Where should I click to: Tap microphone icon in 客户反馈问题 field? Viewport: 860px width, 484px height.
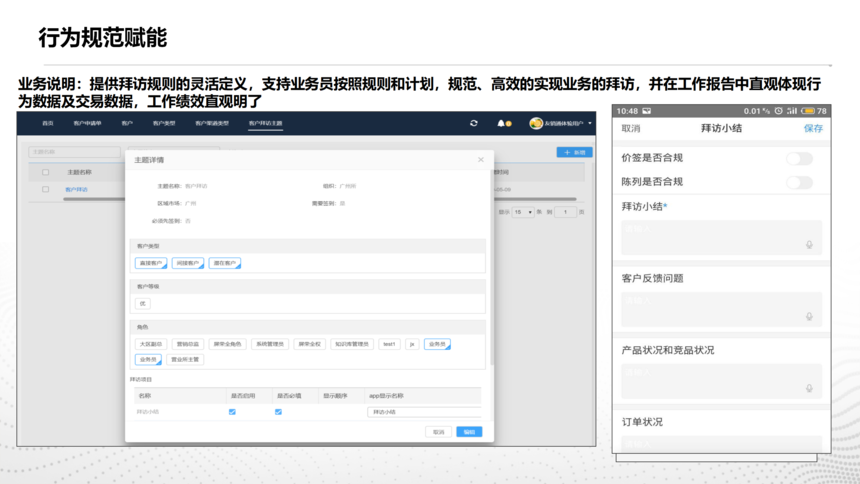[809, 316]
